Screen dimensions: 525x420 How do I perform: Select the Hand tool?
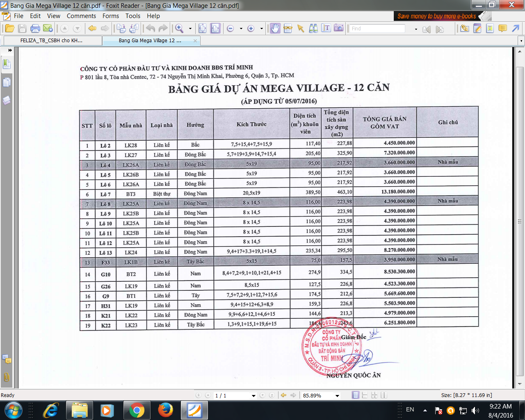275,28
